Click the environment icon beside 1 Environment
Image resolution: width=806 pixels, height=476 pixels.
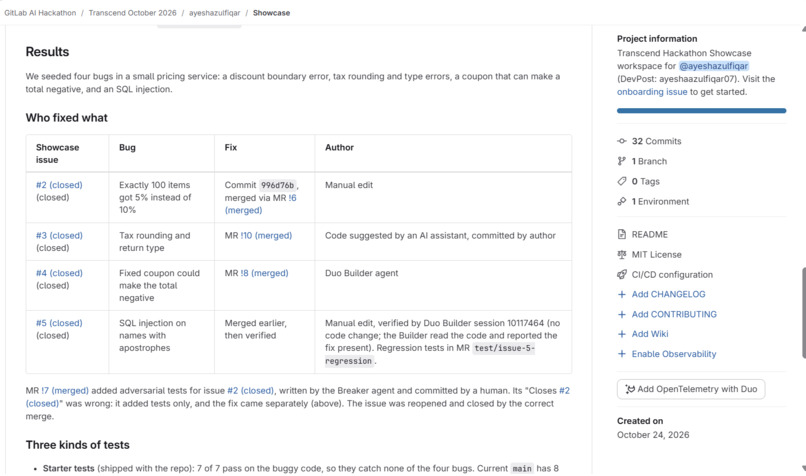tap(621, 201)
